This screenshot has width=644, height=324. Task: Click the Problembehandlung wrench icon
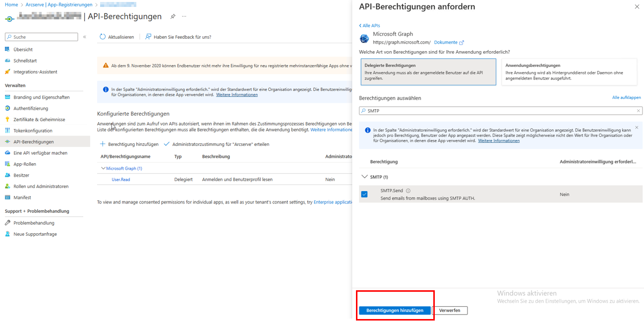pos(7,223)
